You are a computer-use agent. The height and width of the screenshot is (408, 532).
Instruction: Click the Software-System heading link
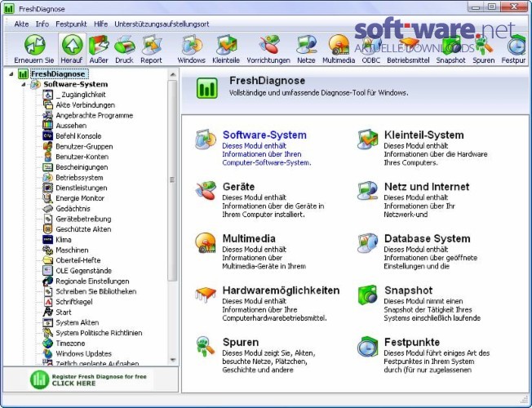(x=264, y=135)
